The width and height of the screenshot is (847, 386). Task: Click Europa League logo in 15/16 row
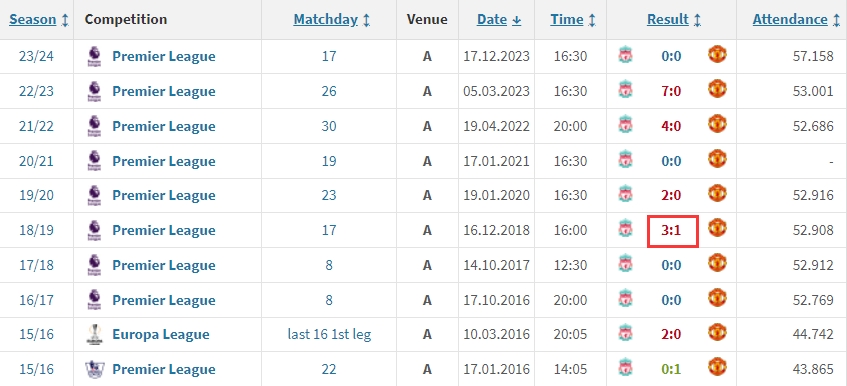(x=94, y=335)
